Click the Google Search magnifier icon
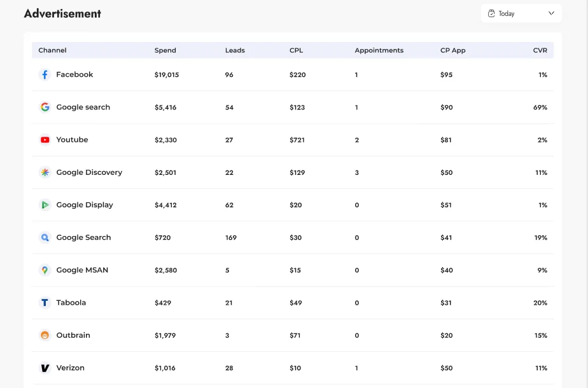Screen dimensions: 588x388 point(45,238)
